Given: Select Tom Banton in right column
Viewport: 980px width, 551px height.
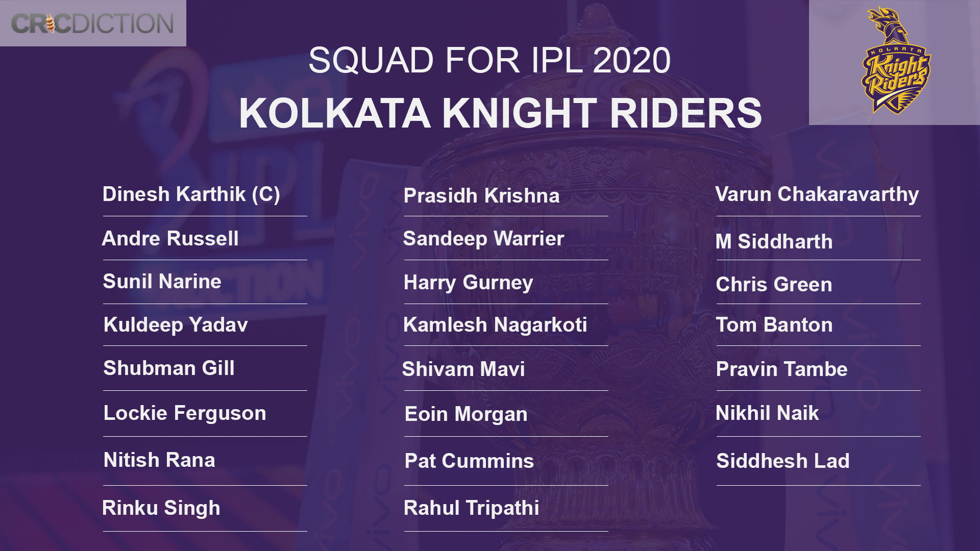Looking at the screenshot, I should (774, 325).
